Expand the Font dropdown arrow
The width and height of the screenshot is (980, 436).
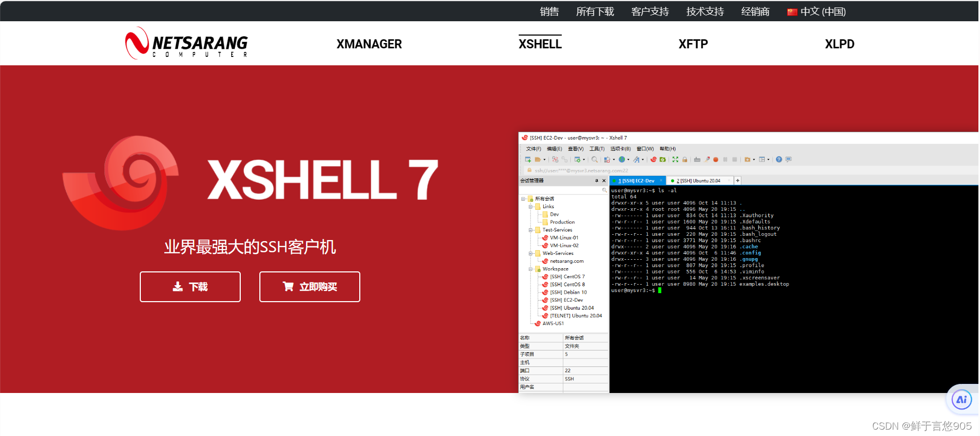[643, 159]
